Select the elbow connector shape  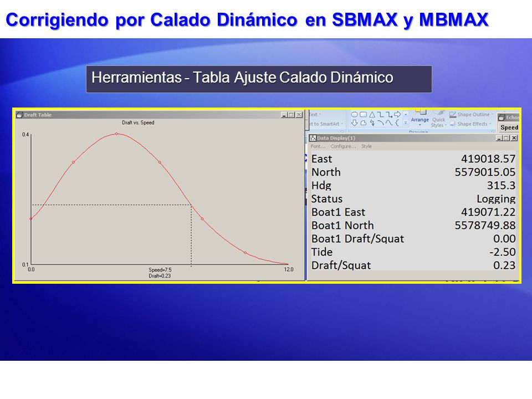click(x=381, y=114)
